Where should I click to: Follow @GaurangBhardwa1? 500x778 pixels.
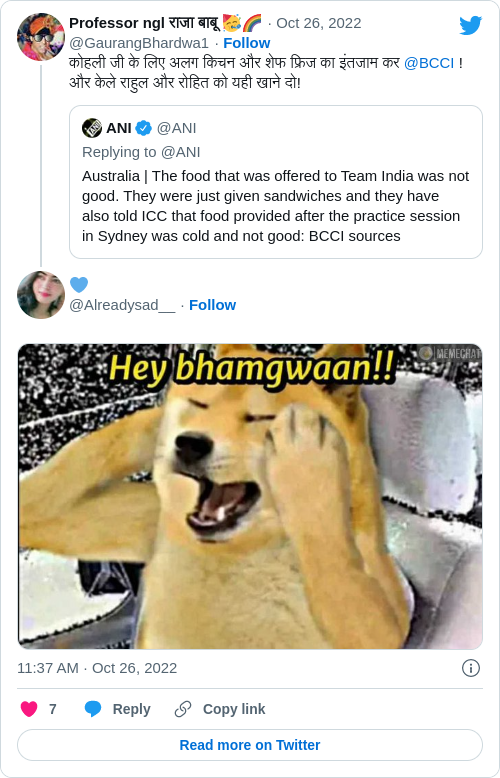[x=247, y=43]
